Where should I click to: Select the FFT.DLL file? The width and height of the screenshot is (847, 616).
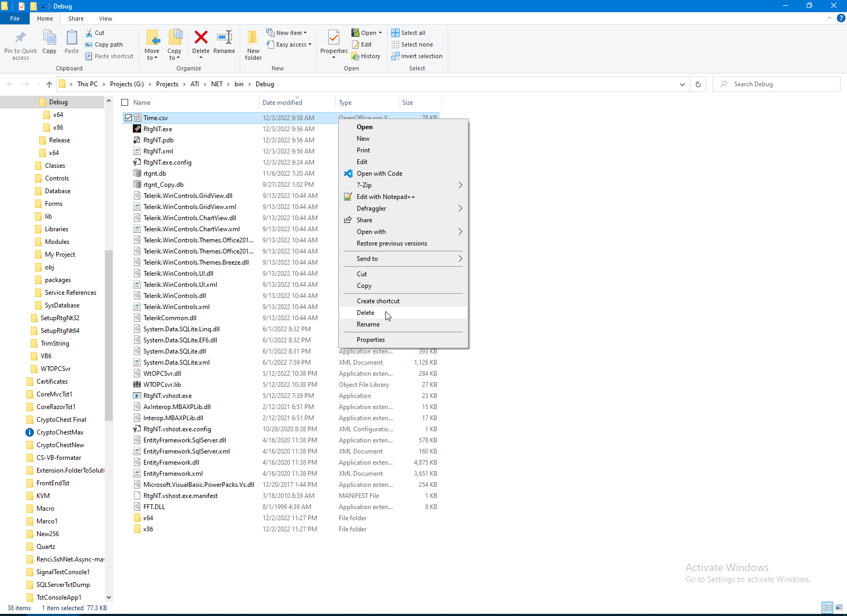tap(154, 507)
